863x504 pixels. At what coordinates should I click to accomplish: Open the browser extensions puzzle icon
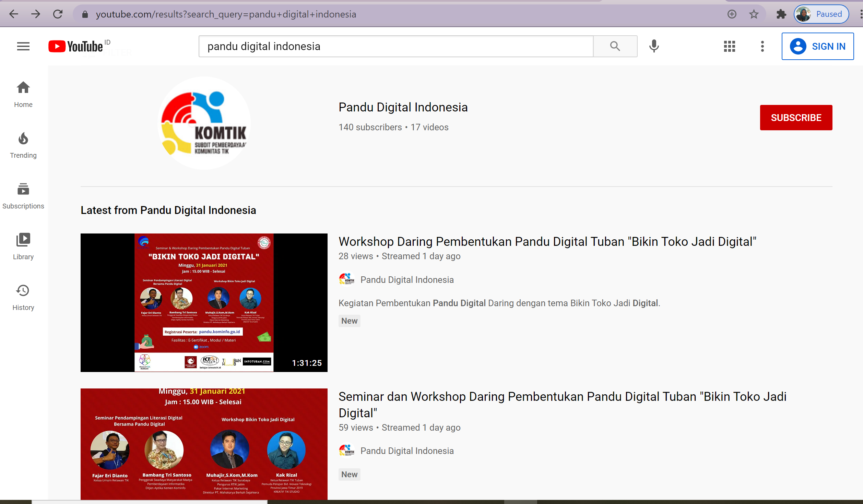781,14
